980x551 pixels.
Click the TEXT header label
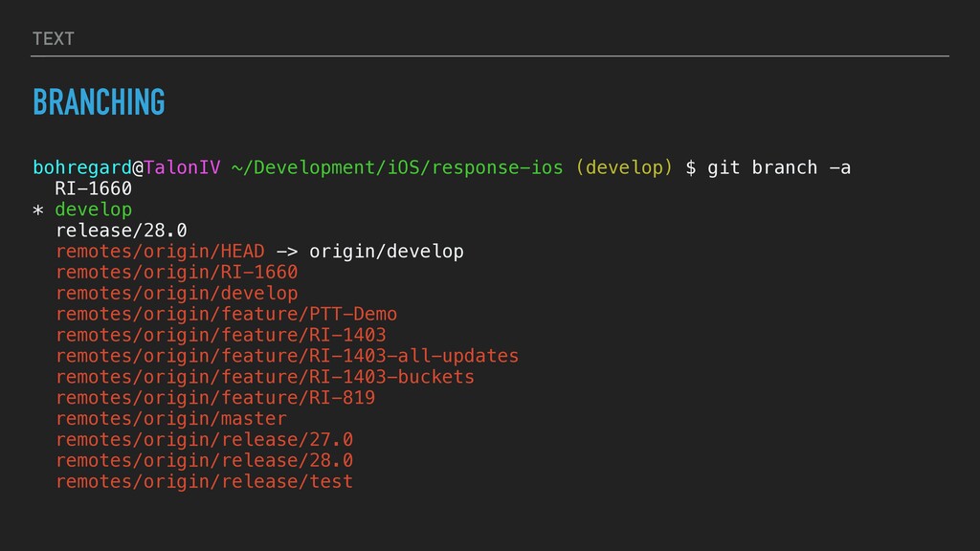point(53,38)
